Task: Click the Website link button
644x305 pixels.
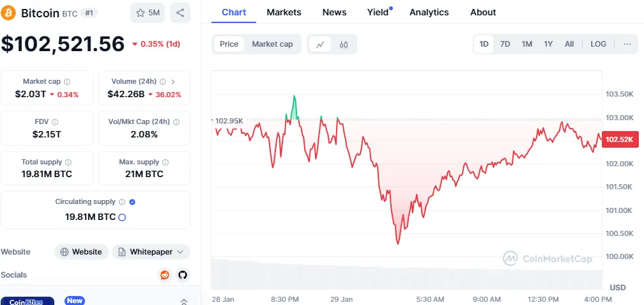Action: tap(81, 252)
